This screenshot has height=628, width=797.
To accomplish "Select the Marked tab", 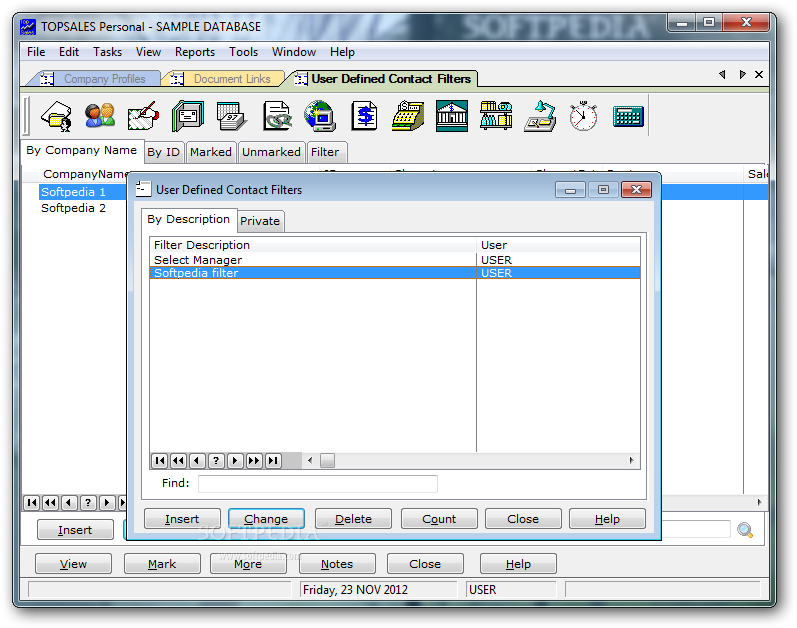I will (211, 152).
